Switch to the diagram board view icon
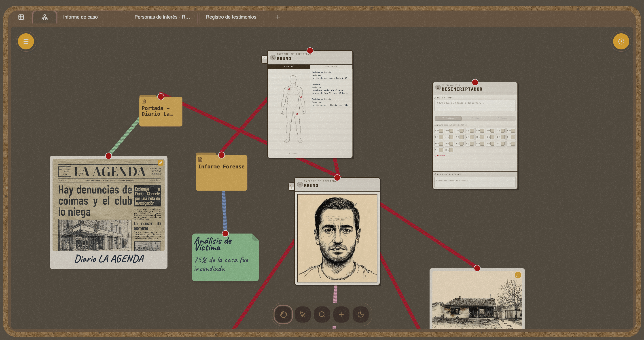The image size is (644, 340). point(44,17)
